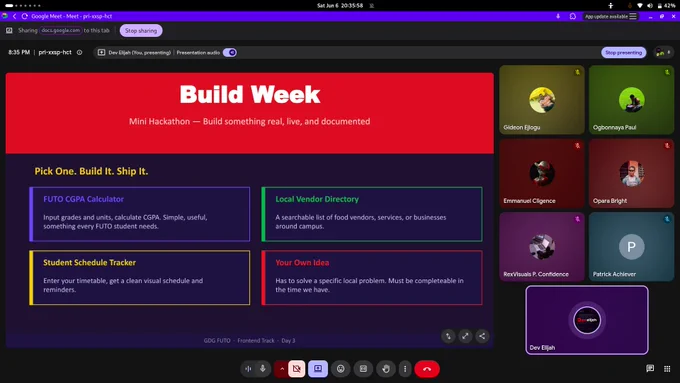Click the browser app logo icon
Screen dimensions: 680x383
tap(5, 16)
